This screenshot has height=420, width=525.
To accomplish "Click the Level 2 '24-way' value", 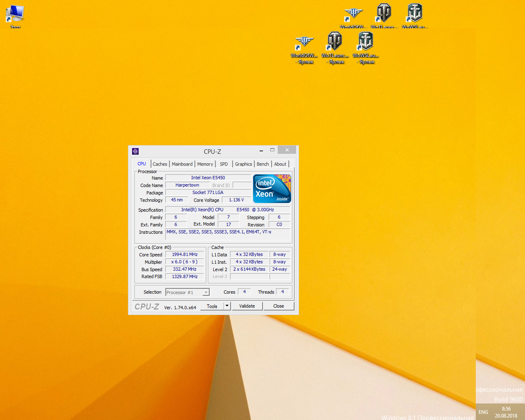I will [x=280, y=269].
